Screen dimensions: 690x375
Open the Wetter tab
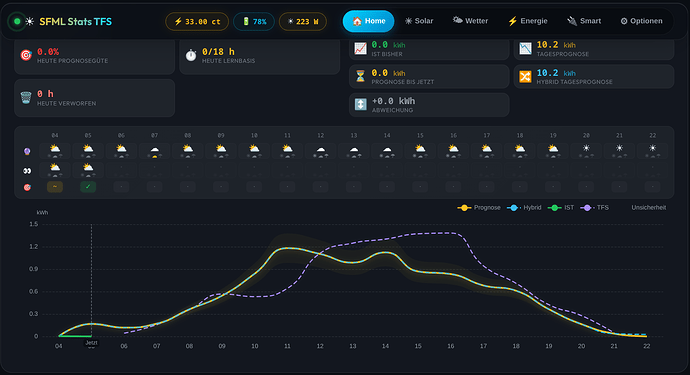(470, 21)
